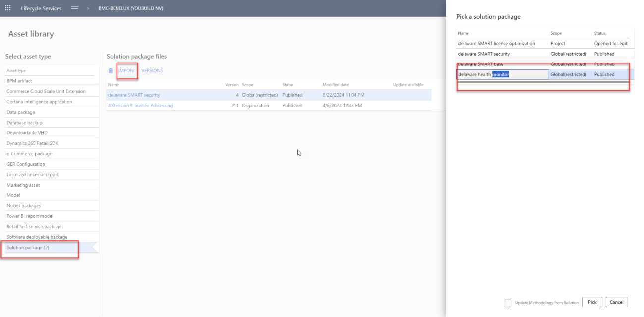The height and width of the screenshot is (317, 644).
Task: Select NuGet packages asset type
Action: point(52,206)
